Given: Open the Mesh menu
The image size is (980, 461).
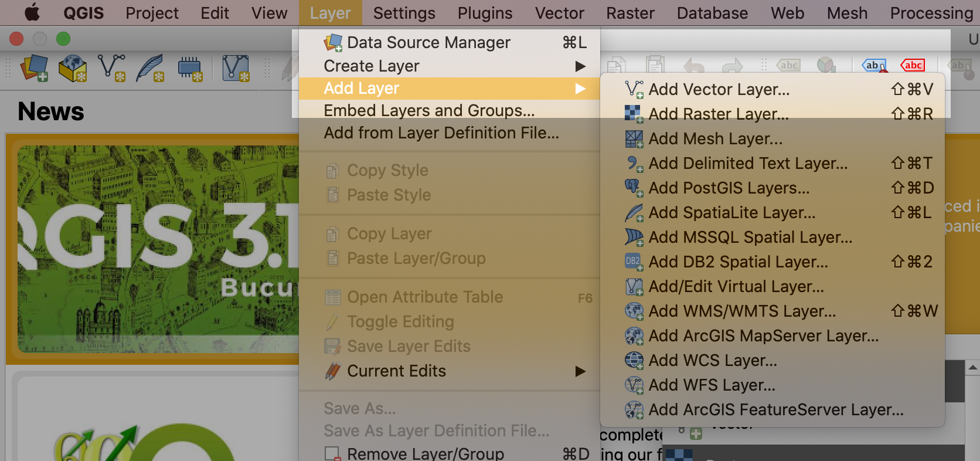Looking at the screenshot, I should click(848, 13).
